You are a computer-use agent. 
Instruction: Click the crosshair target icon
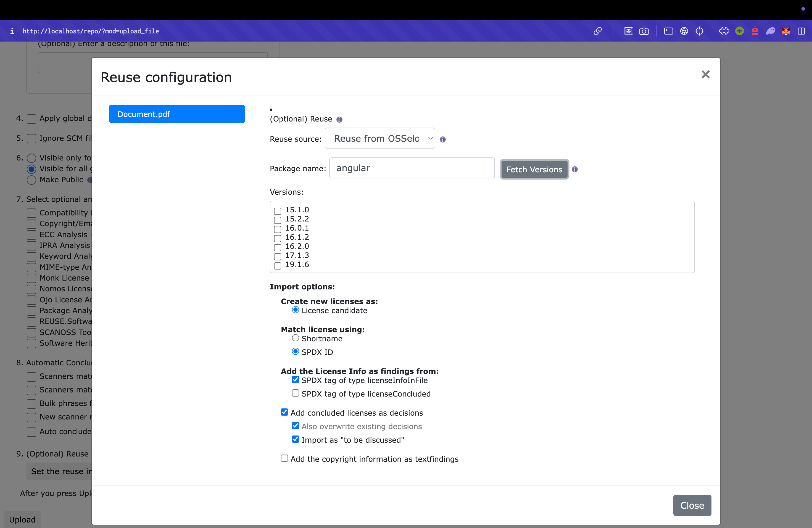pos(699,31)
